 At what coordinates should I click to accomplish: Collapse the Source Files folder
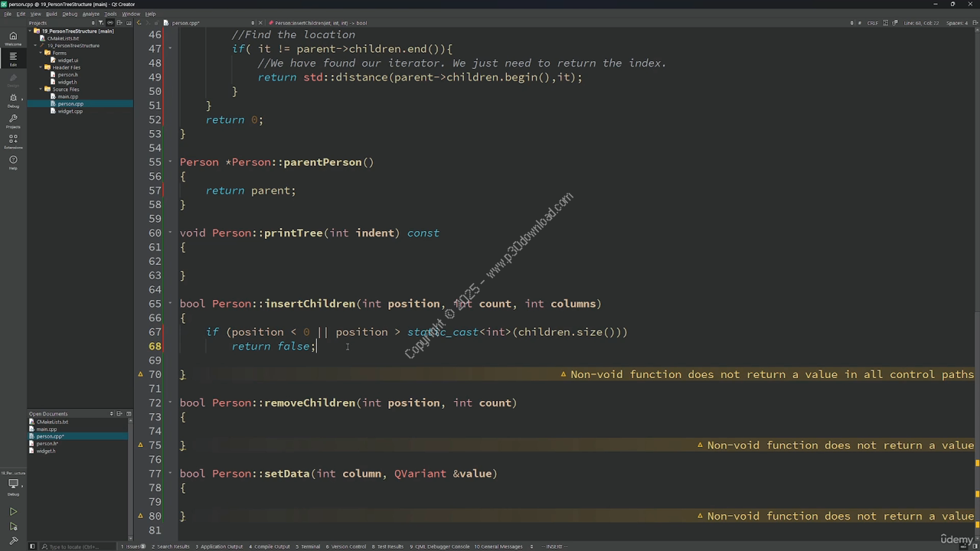coord(41,90)
